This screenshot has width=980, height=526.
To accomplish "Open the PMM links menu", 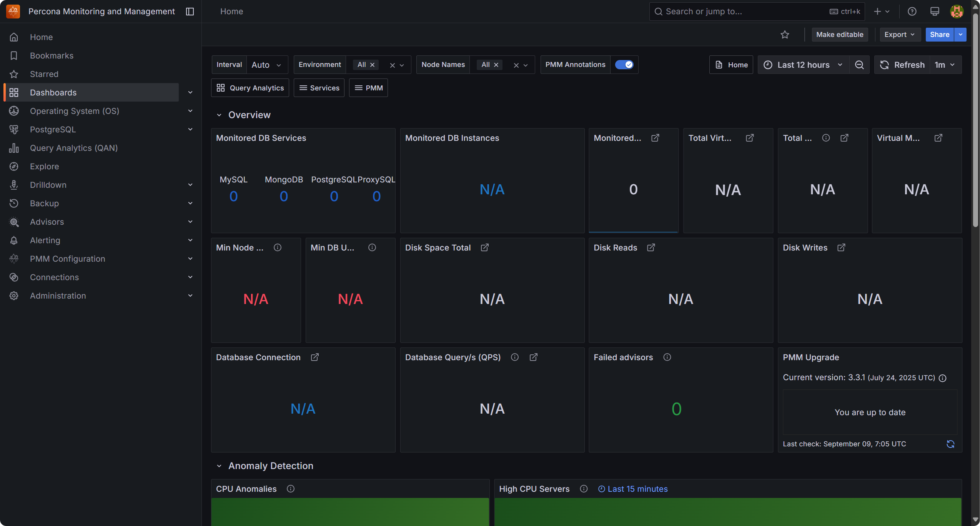I will (x=368, y=88).
